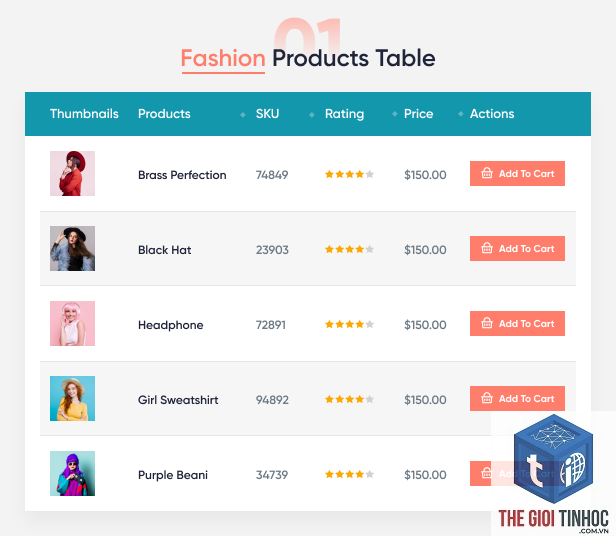Open the Purple Beani thumbnail image

[72, 474]
